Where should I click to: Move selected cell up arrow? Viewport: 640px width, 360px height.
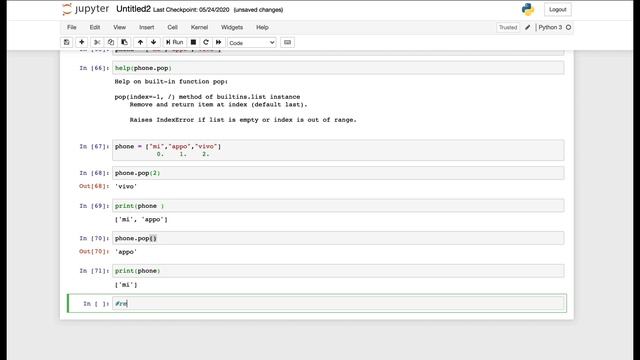pyautogui.click(x=140, y=42)
